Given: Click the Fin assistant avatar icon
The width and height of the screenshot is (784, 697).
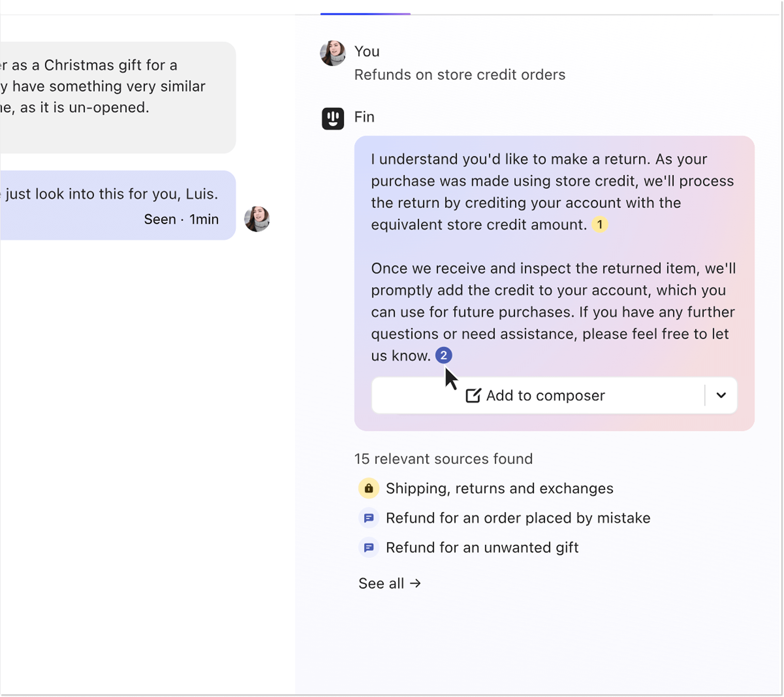Looking at the screenshot, I should pos(333,119).
